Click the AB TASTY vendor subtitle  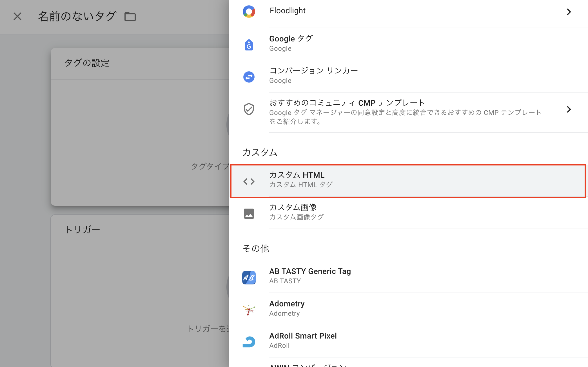(285, 281)
